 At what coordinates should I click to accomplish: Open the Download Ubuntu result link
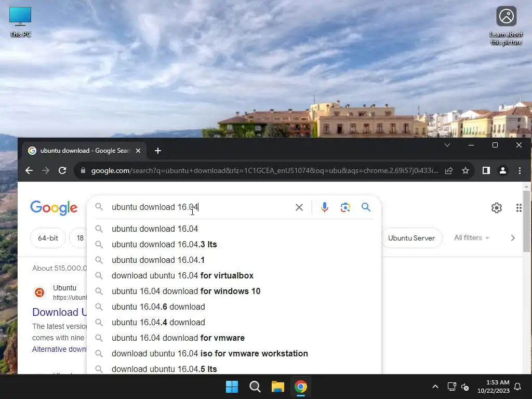click(x=60, y=312)
